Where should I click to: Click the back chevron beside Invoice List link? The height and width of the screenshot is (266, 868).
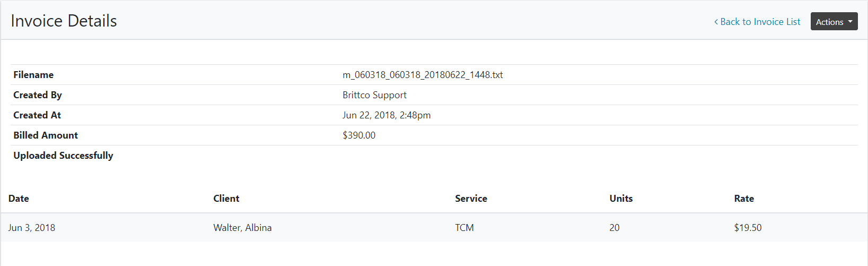[716, 22]
